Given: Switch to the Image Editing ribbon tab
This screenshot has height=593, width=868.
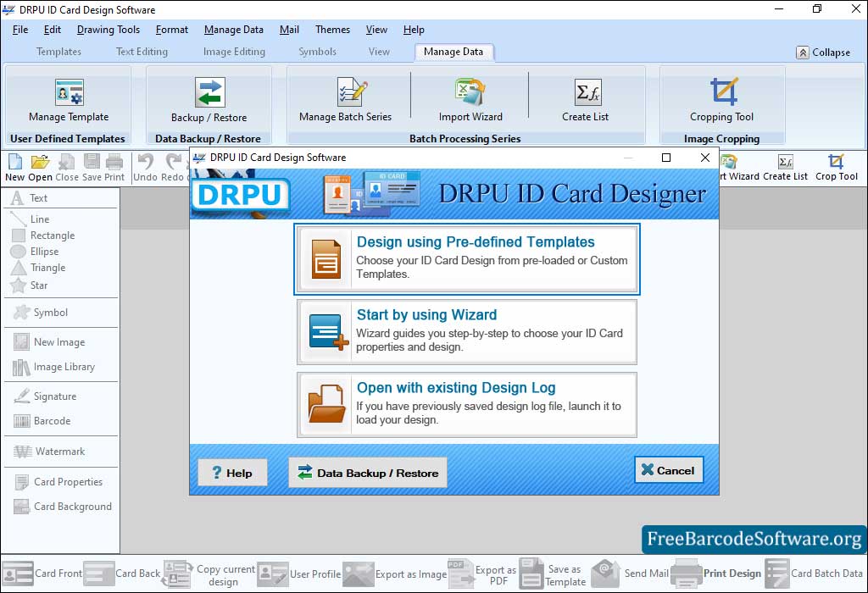Looking at the screenshot, I should tap(234, 52).
